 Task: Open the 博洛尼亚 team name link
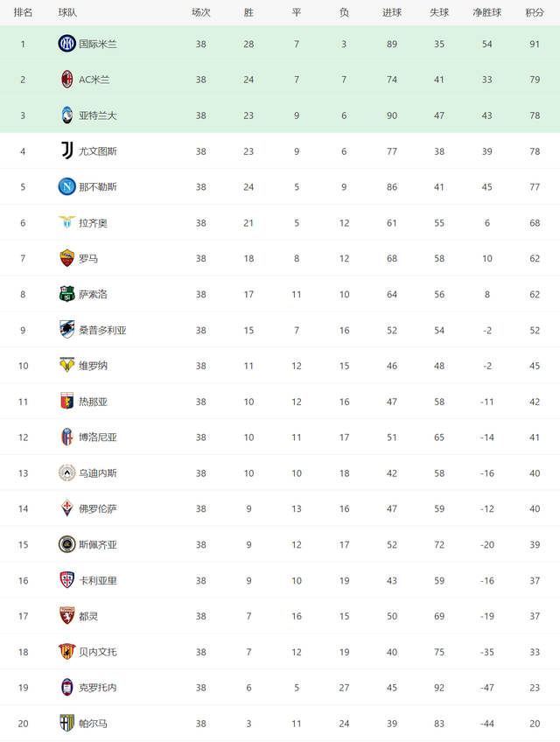(97, 437)
